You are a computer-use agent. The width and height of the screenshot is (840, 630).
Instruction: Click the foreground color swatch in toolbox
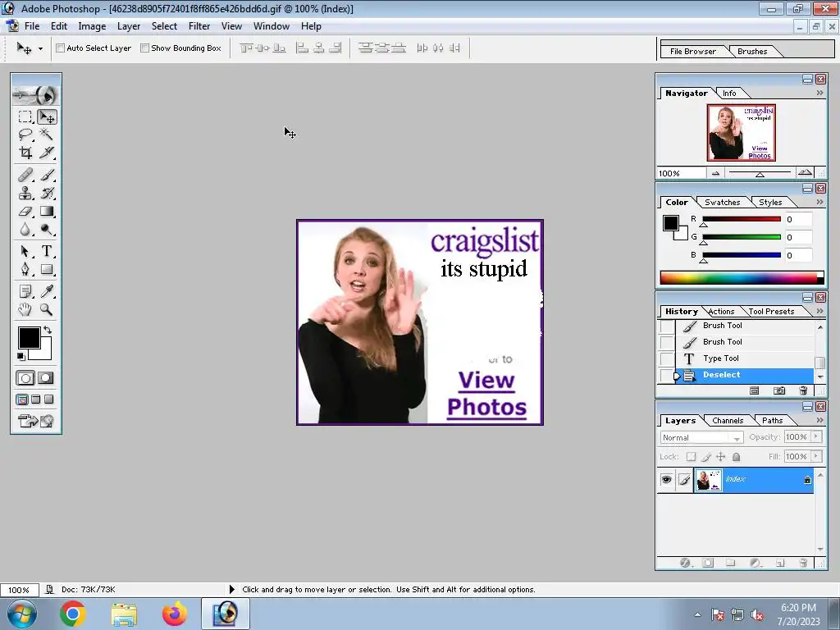pos(29,338)
